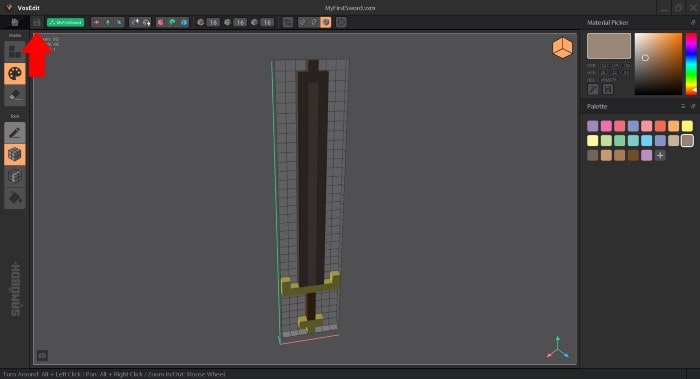Select the light green palette swatch
Image resolution: width=700 pixels, height=379 pixels.
[x=606, y=141]
